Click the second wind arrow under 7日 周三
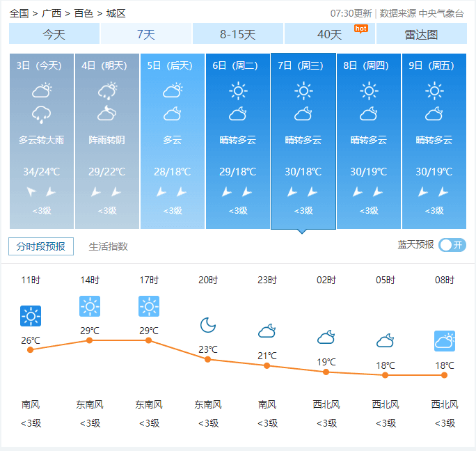Viewport: 476px width, 451px height. 312,191
